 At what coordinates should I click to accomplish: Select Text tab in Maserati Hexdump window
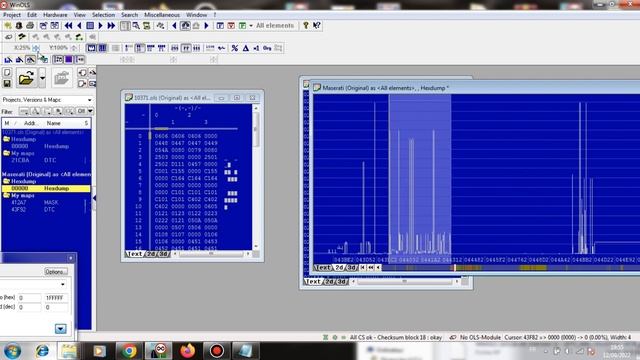click(322, 267)
